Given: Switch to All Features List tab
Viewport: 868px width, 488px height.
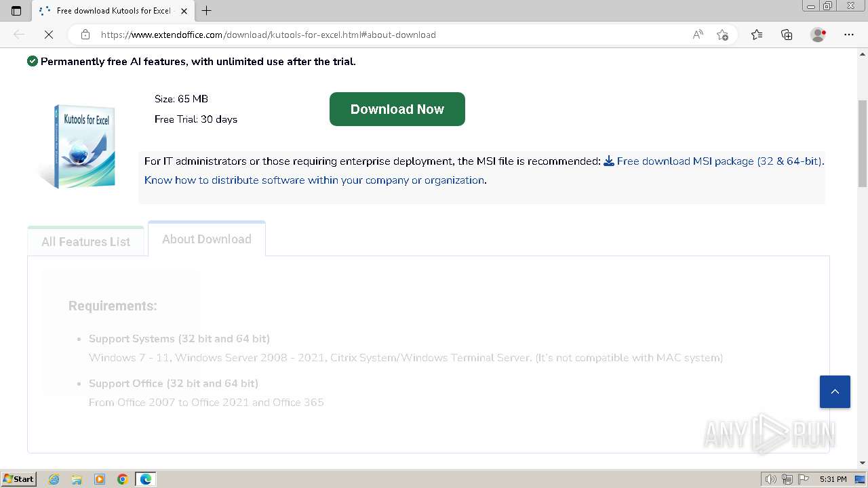Looking at the screenshot, I should click(85, 241).
